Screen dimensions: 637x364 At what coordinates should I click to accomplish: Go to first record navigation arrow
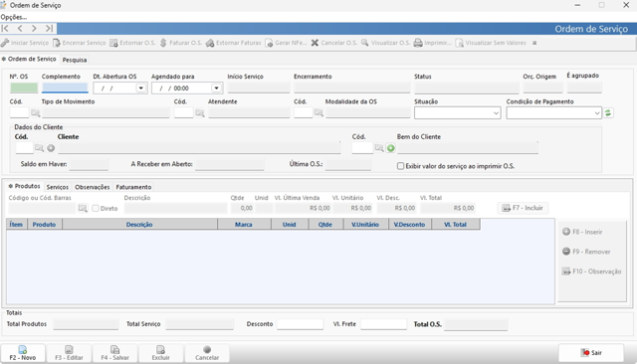5,29
